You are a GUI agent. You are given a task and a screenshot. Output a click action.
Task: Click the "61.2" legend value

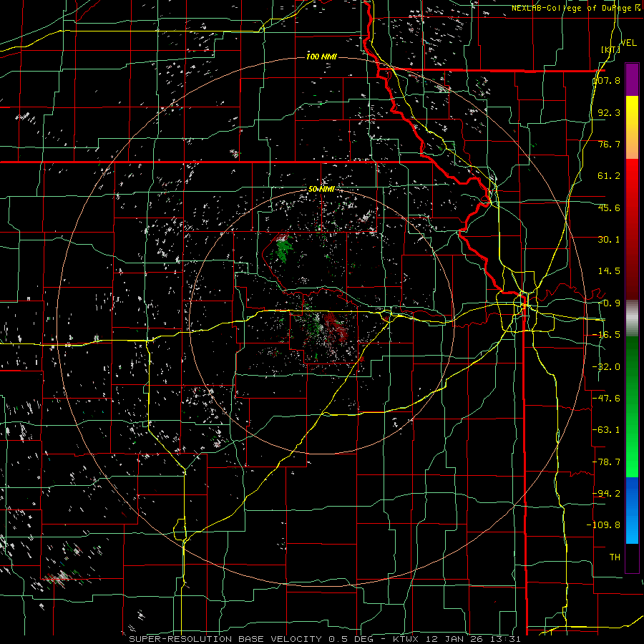pos(609,176)
